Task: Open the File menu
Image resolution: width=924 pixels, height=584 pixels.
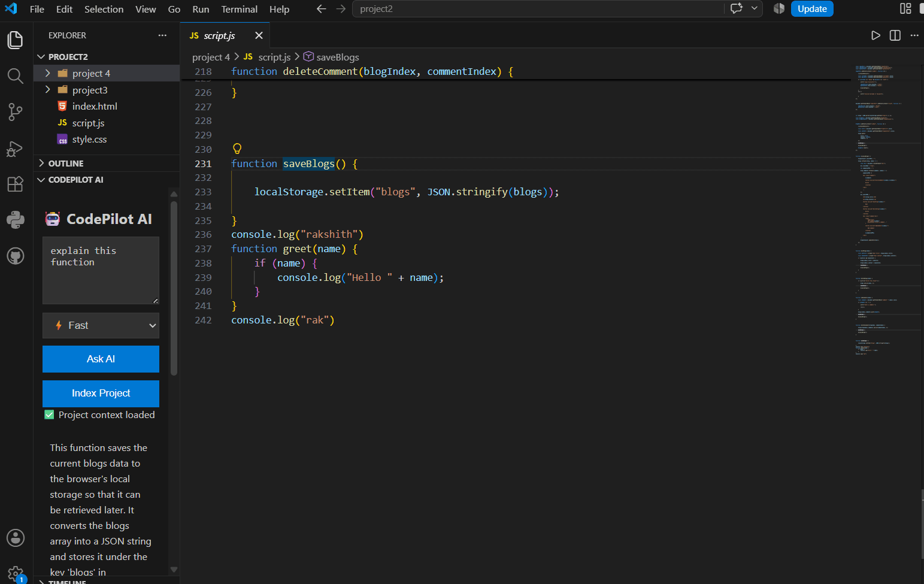Action: (x=37, y=9)
